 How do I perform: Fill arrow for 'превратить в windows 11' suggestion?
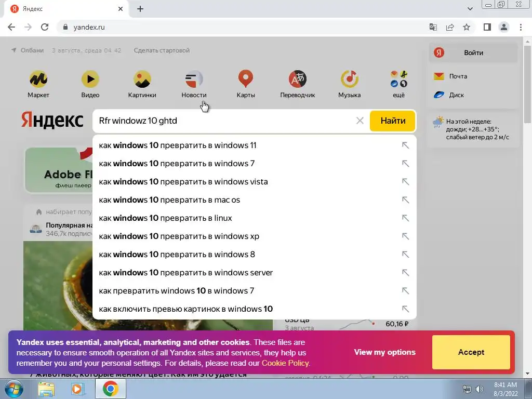(x=405, y=145)
